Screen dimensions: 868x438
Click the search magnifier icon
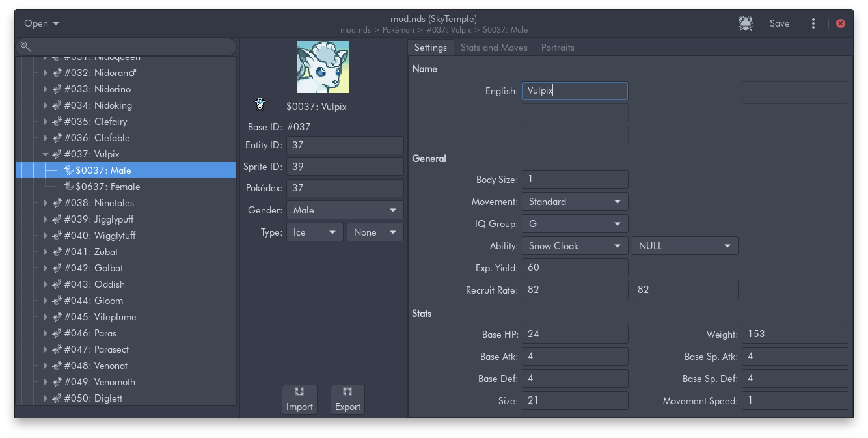coord(25,46)
